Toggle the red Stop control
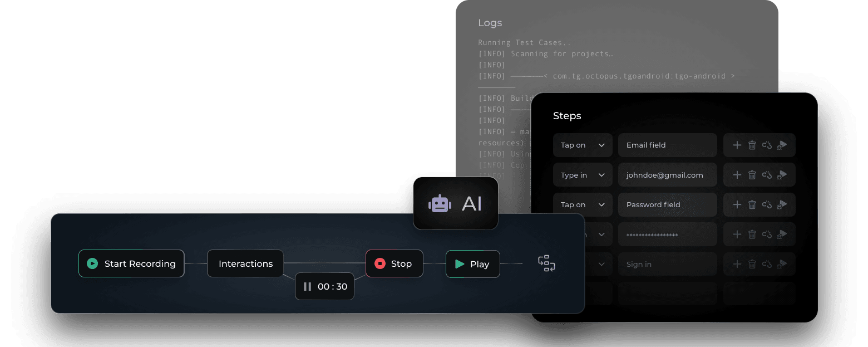Screen dimensions: 868x347 coord(394,263)
